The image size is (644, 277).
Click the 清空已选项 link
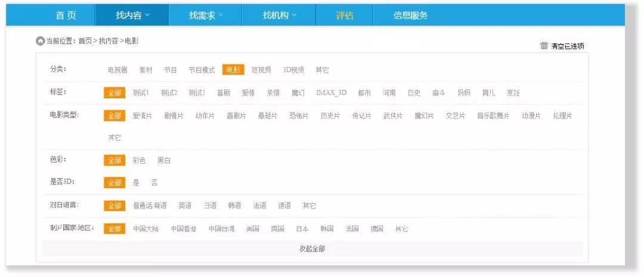(x=568, y=46)
